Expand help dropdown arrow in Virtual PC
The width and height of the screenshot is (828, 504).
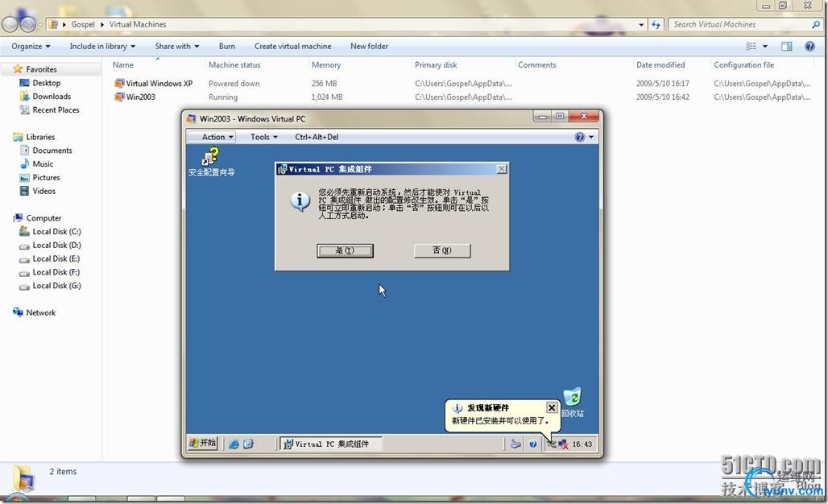591,137
